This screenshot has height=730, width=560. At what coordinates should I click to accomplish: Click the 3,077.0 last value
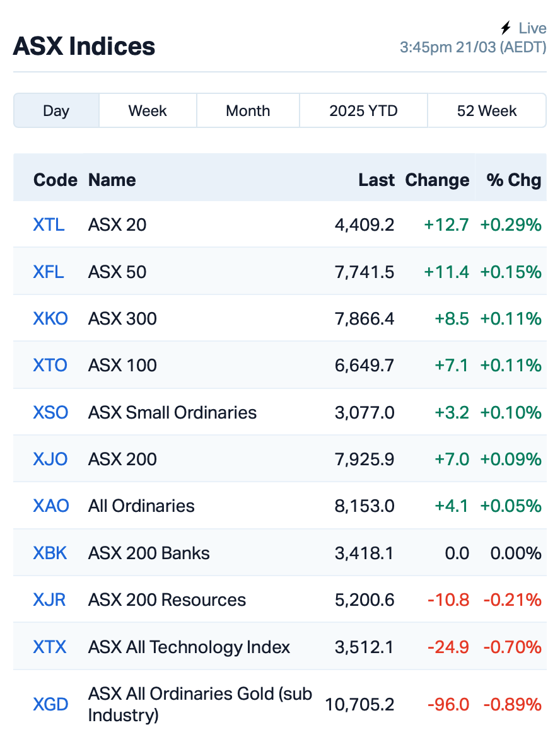tap(365, 412)
